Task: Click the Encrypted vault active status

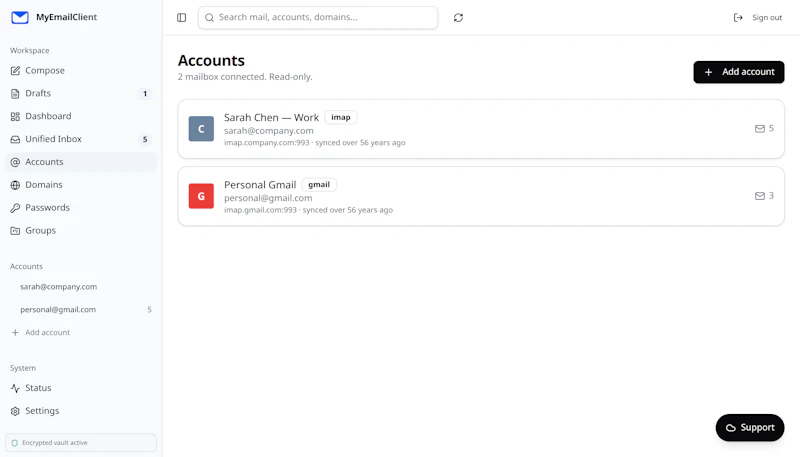Action: tap(81, 443)
